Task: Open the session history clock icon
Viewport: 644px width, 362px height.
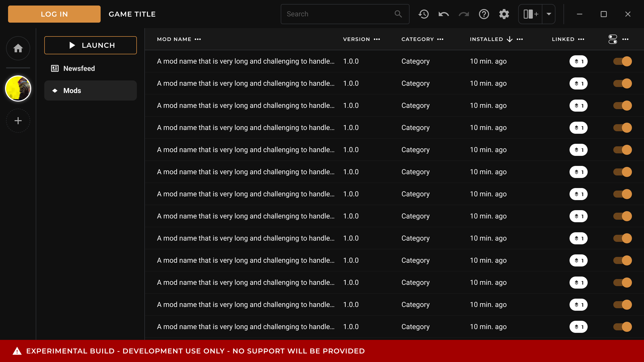Action: 423,14
